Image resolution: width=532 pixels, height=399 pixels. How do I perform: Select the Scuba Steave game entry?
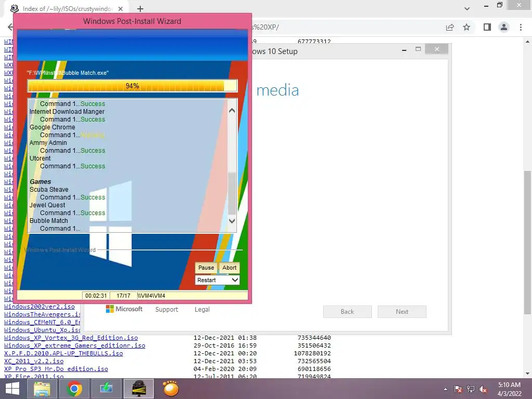[x=49, y=190]
